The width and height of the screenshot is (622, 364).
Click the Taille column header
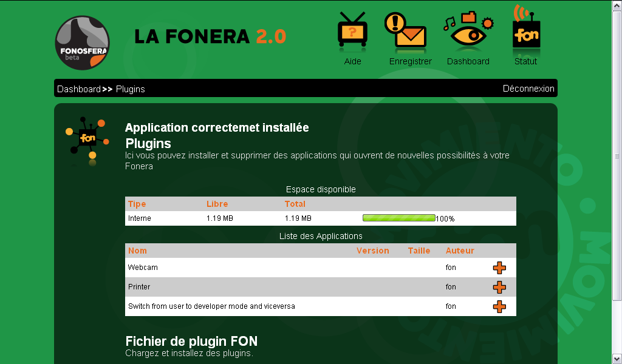click(x=419, y=251)
